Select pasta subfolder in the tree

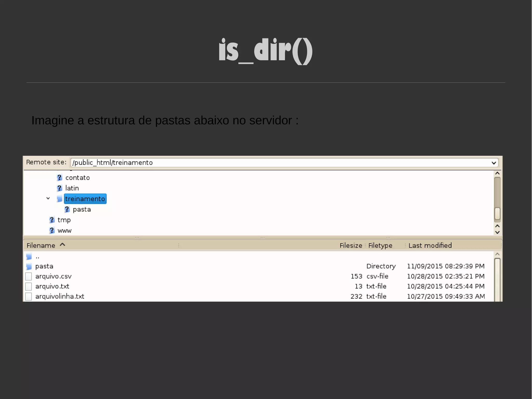pyautogui.click(x=82, y=209)
